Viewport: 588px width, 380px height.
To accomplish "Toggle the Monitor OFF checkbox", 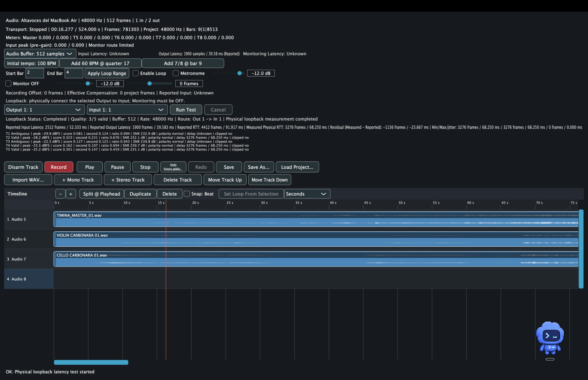I will (x=8, y=83).
